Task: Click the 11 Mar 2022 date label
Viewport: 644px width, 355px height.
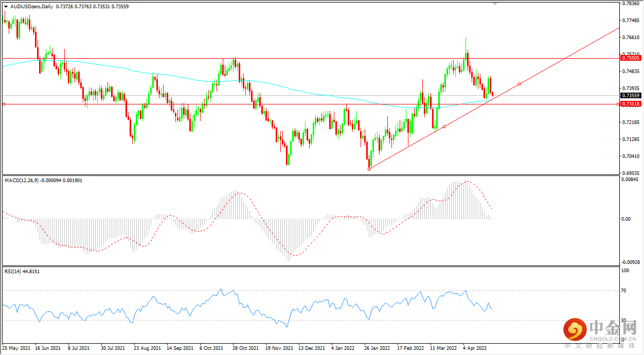Action: click(x=443, y=348)
